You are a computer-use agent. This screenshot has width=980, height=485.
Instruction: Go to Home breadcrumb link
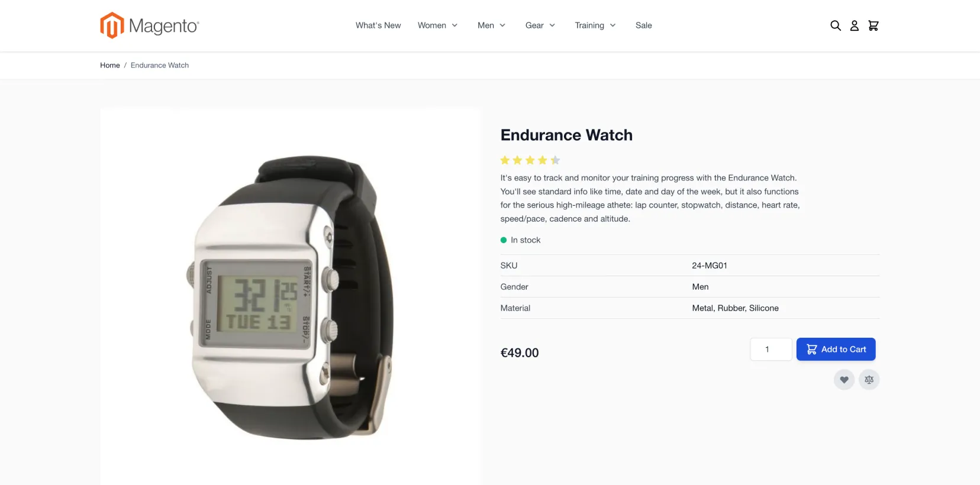[x=110, y=65]
